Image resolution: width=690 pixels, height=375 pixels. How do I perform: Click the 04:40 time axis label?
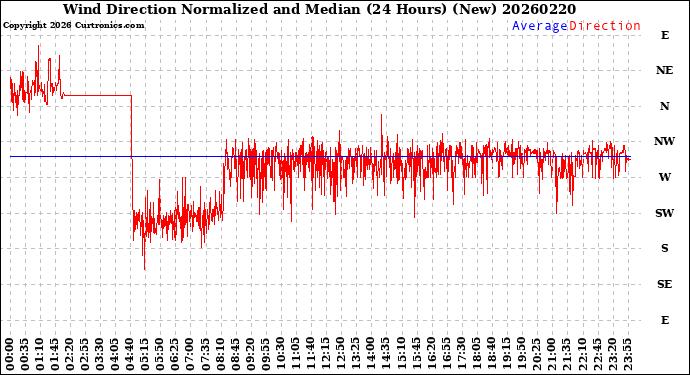(131, 355)
